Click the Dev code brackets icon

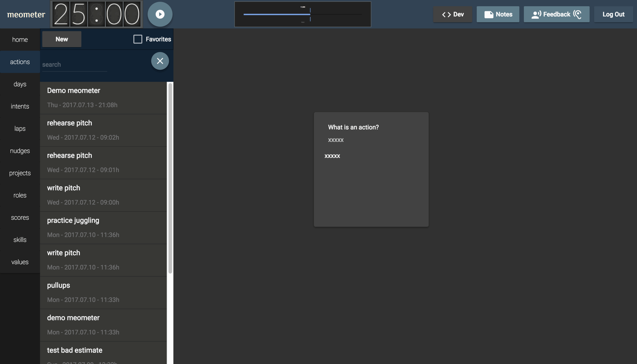coord(446,14)
